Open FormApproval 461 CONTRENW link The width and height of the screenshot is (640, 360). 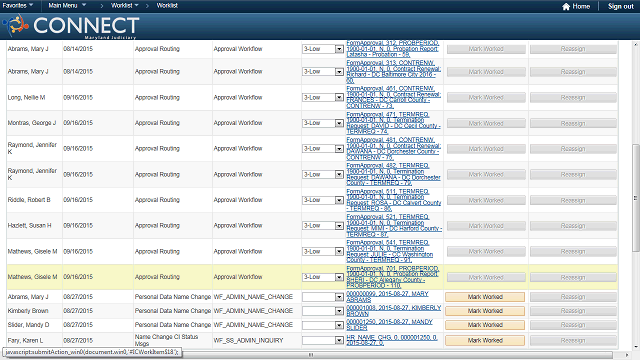click(393, 98)
